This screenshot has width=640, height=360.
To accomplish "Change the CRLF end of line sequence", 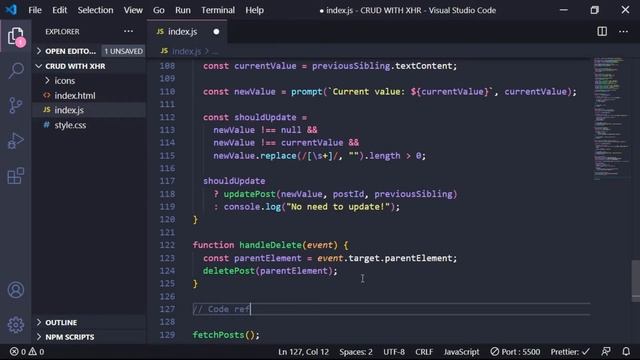I will click(x=424, y=352).
